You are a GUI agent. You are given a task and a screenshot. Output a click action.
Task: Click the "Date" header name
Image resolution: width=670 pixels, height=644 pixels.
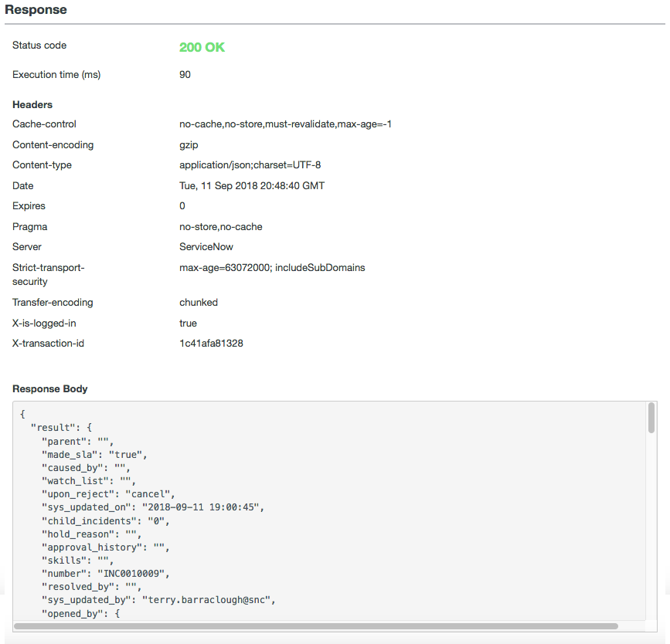pos(22,186)
